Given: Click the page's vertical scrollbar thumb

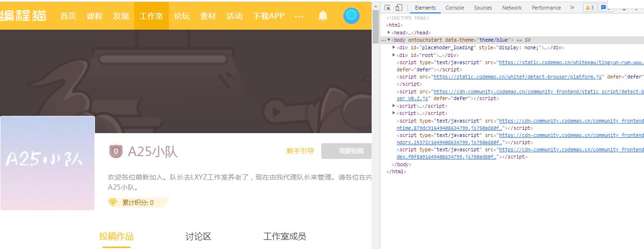Looking at the screenshot, I should coord(375,27).
